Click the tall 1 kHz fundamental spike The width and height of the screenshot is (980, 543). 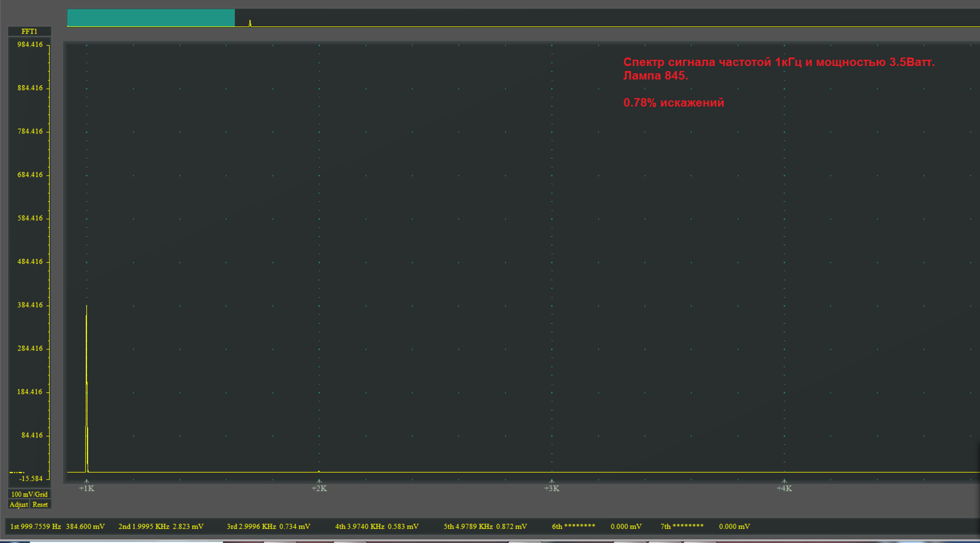coord(86,388)
